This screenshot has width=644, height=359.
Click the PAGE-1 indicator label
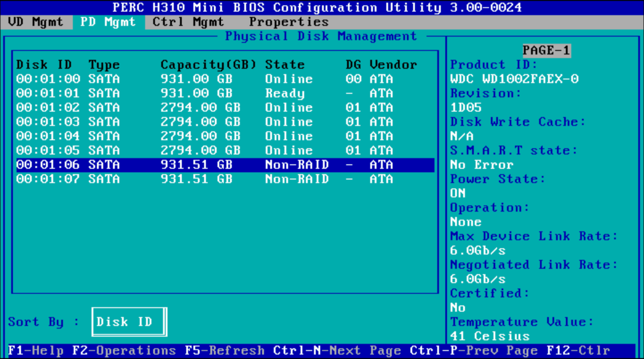[x=546, y=50]
